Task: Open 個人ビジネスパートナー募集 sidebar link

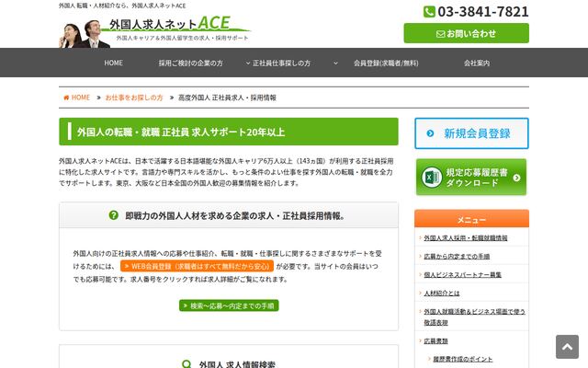Action: coord(462,274)
